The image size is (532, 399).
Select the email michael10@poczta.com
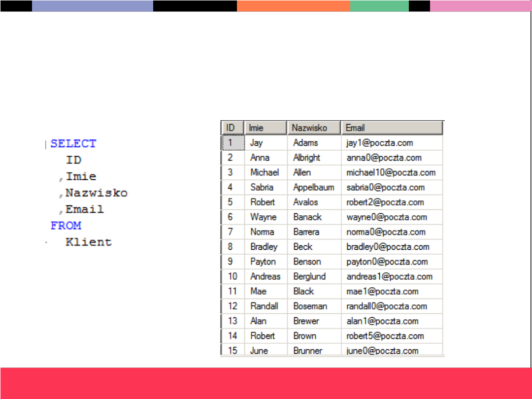pyautogui.click(x=391, y=172)
